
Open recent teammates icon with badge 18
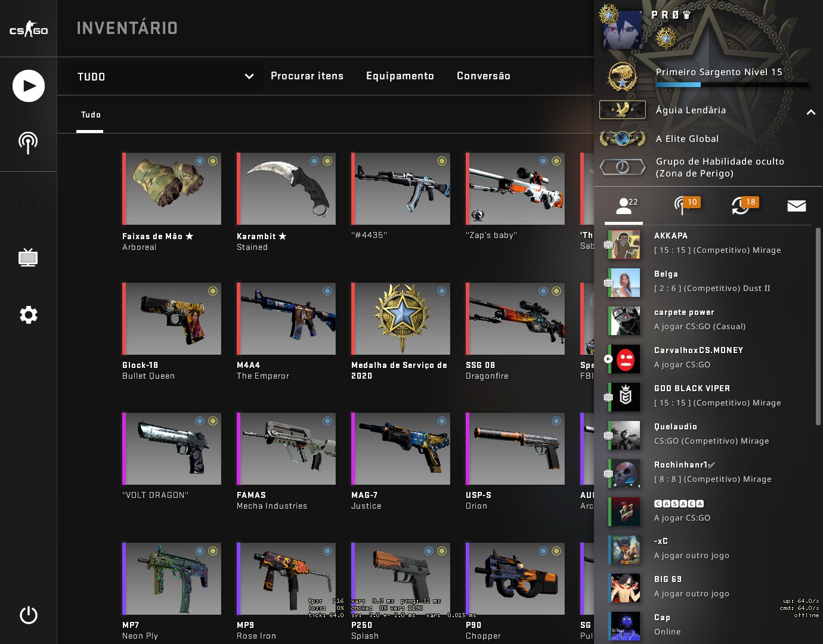(744, 205)
